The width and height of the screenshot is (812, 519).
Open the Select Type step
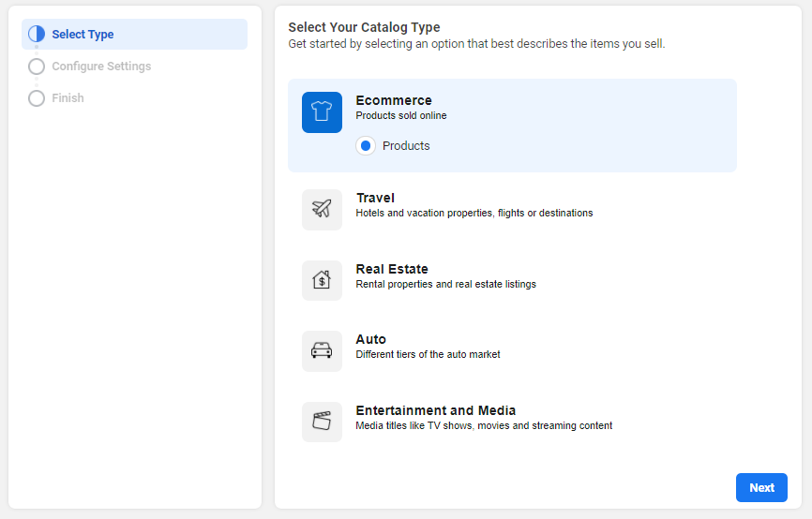[83, 35]
